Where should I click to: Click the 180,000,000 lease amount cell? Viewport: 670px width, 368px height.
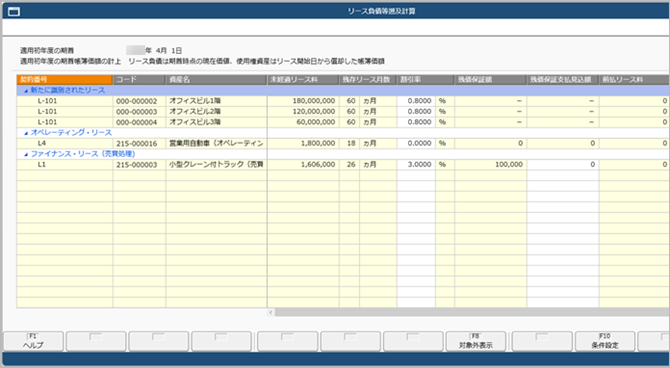303,101
